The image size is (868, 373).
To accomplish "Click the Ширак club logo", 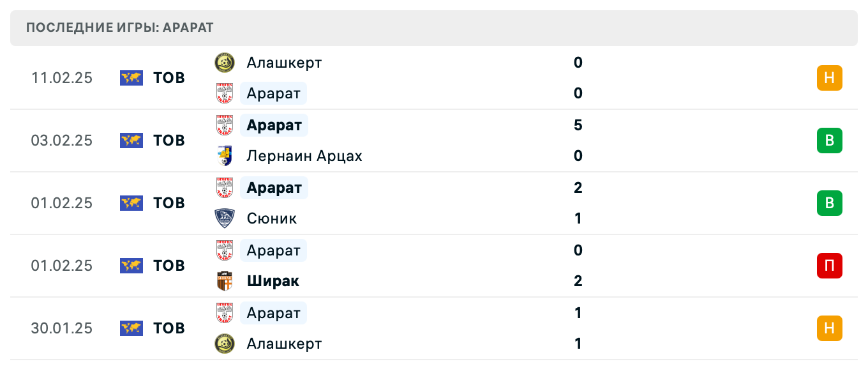I will (223, 281).
